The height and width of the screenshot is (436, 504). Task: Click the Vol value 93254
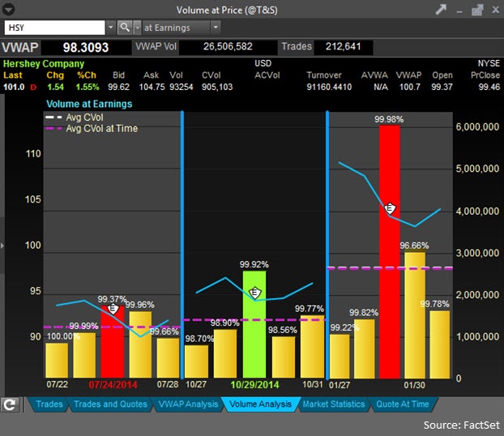pos(182,88)
